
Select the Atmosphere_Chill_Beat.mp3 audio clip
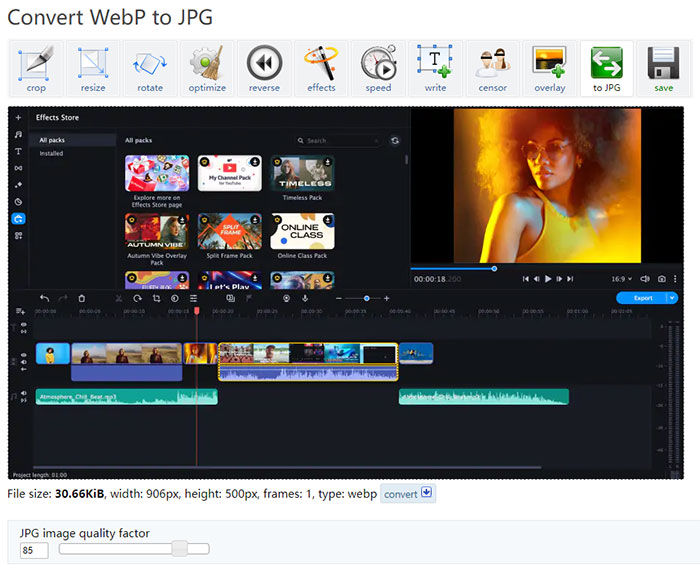pos(126,397)
